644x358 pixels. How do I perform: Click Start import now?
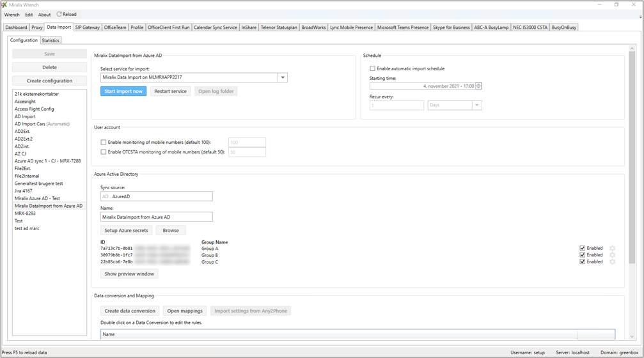tap(123, 91)
